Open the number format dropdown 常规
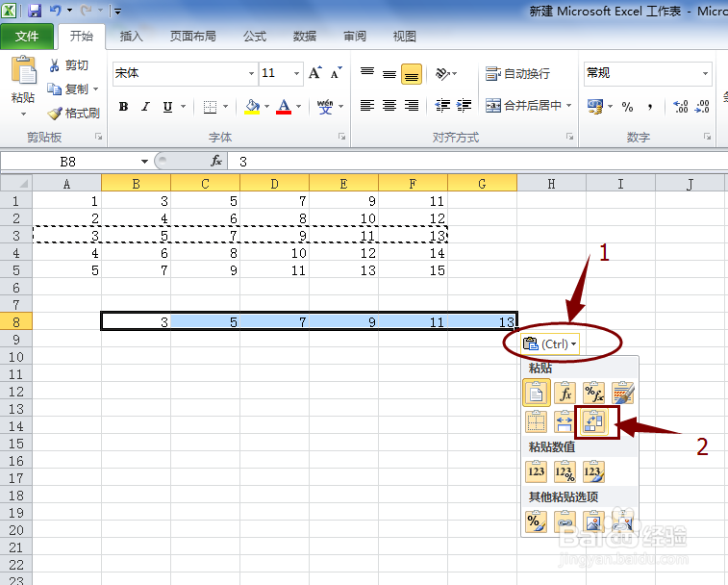The height and width of the screenshot is (585, 728). pos(705,73)
